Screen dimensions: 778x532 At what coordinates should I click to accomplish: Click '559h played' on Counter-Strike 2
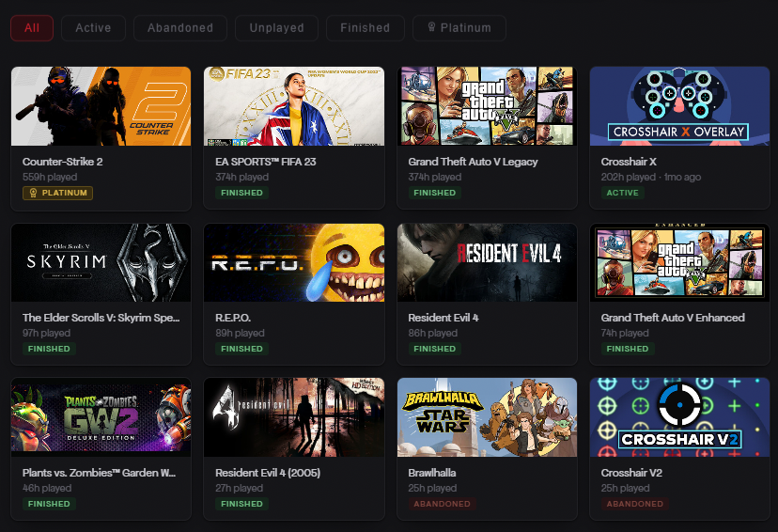tap(50, 177)
